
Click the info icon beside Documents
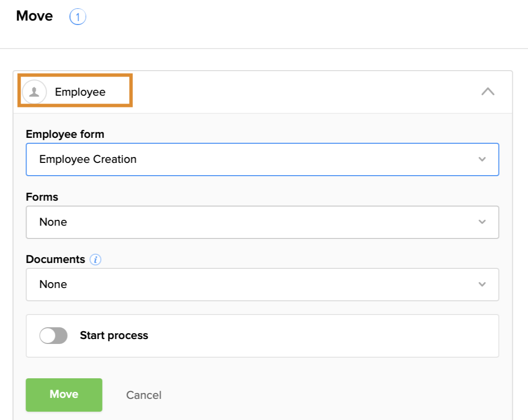click(x=95, y=260)
